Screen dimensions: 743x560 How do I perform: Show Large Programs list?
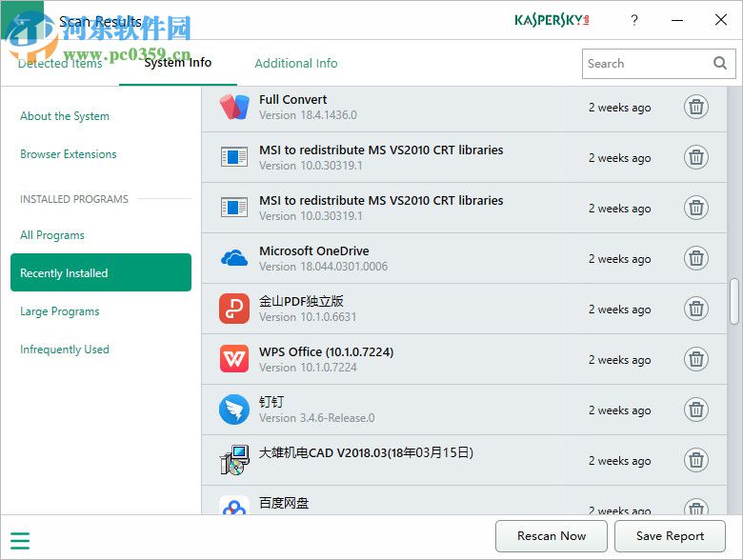pos(60,311)
